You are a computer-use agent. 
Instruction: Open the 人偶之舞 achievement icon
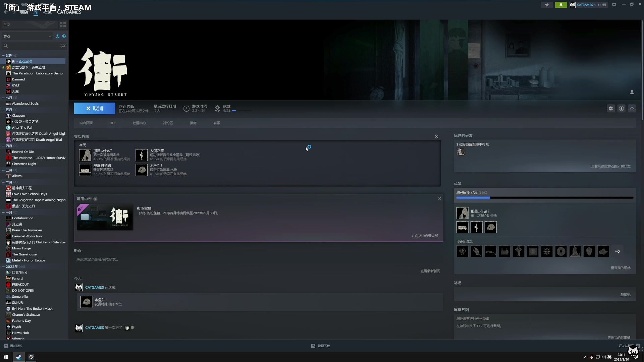pyautogui.click(x=142, y=155)
